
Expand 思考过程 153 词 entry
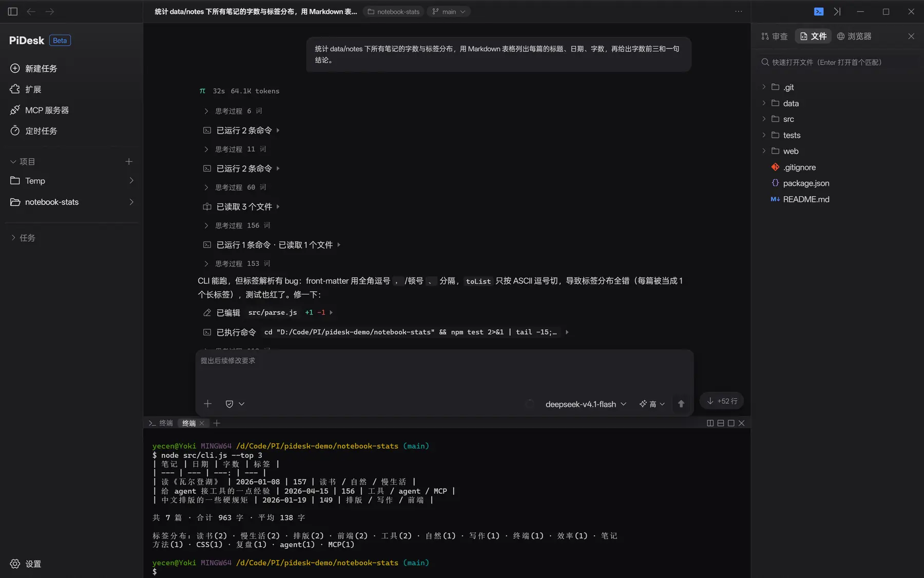237,264
